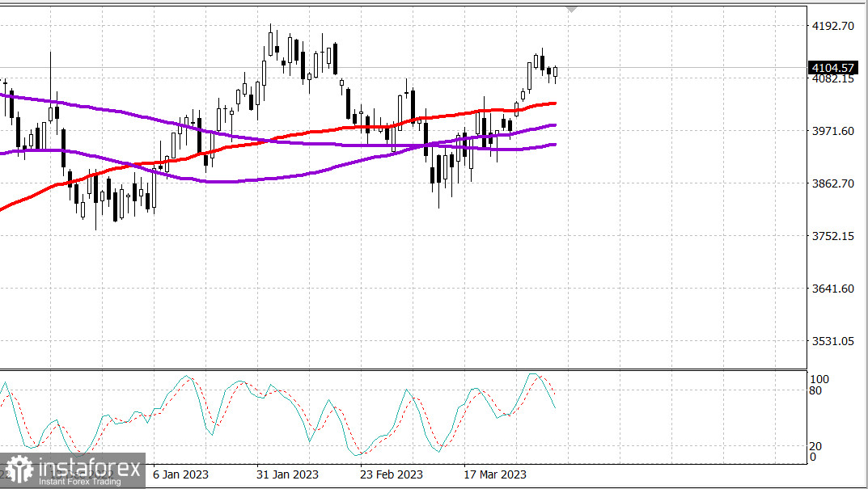Click the instaforex logo

73,470
